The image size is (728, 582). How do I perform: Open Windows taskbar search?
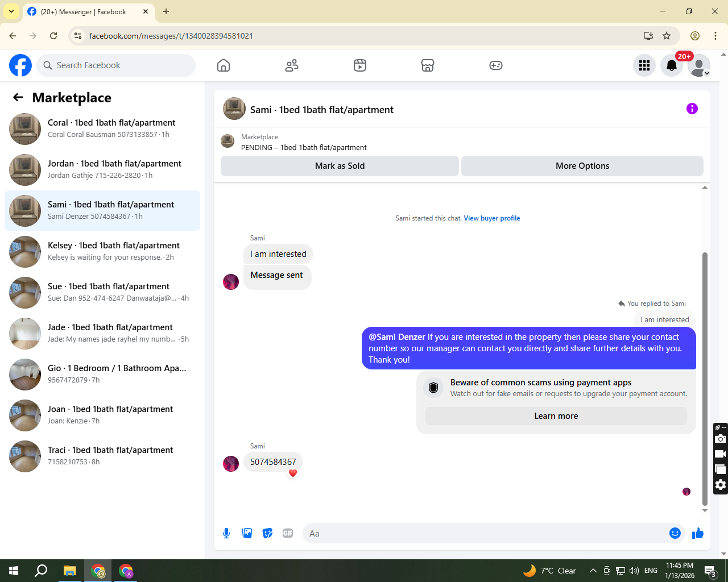(41, 571)
